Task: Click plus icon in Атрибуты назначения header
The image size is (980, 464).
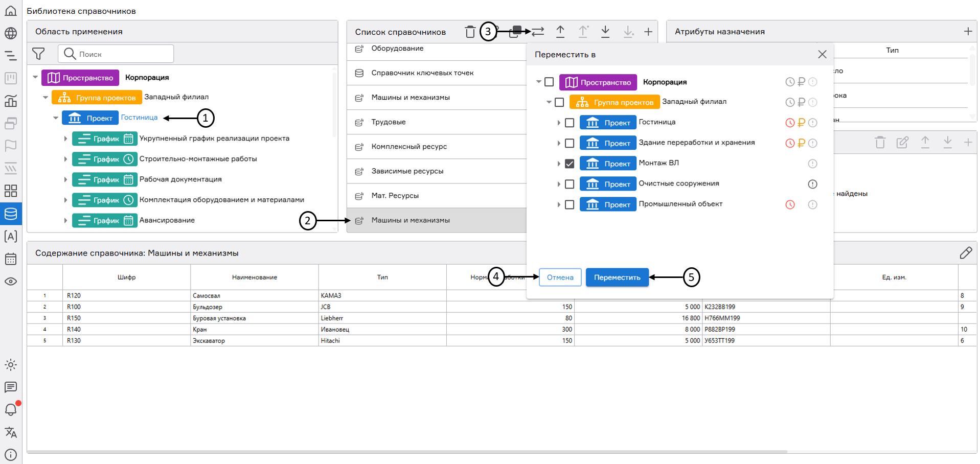Action: coord(968,32)
